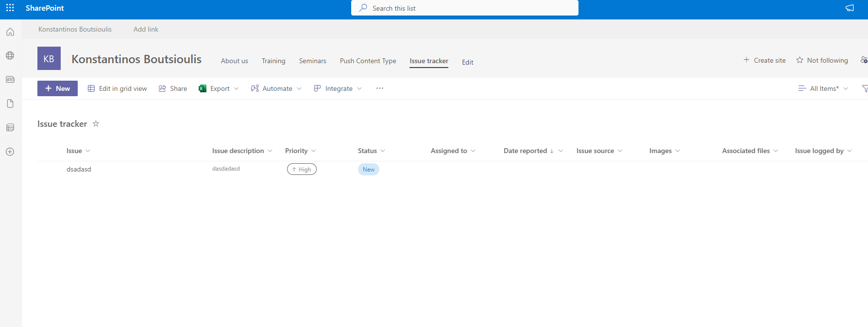The height and width of the screenshot is (327, 868).
Task: Click Edit in grid view
Action: [x=117, y=88]
